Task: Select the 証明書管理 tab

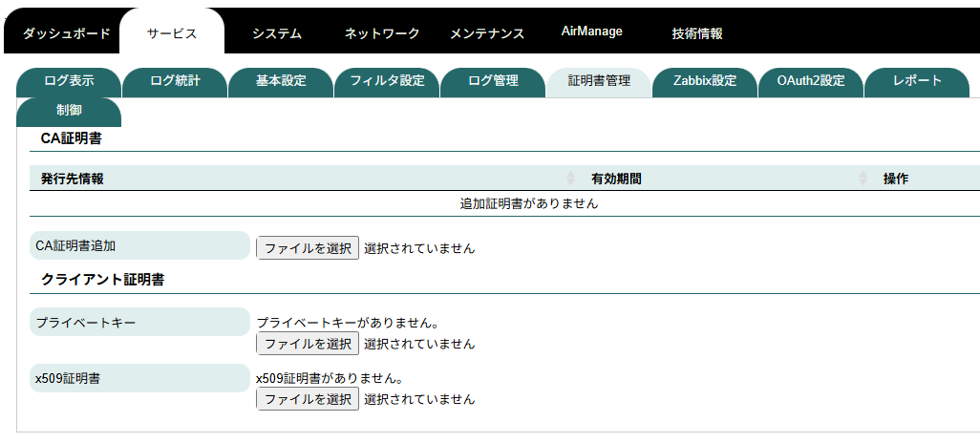Action: [x=599, y=82]
